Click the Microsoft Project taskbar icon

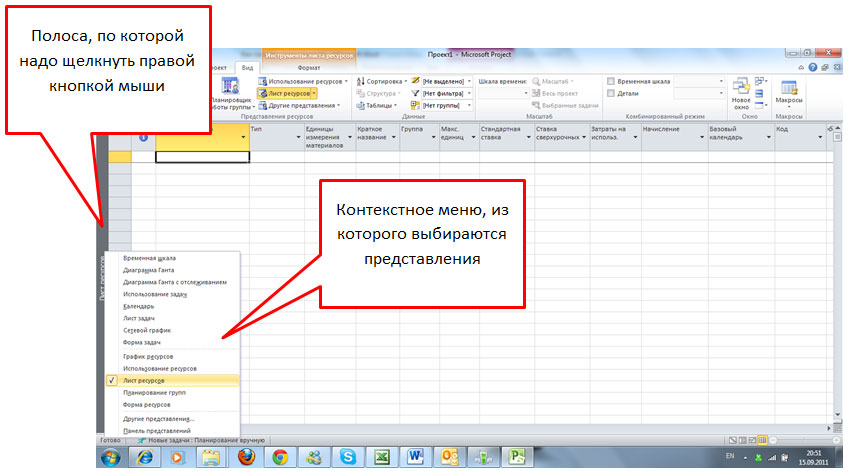click(x=517, y=457)
